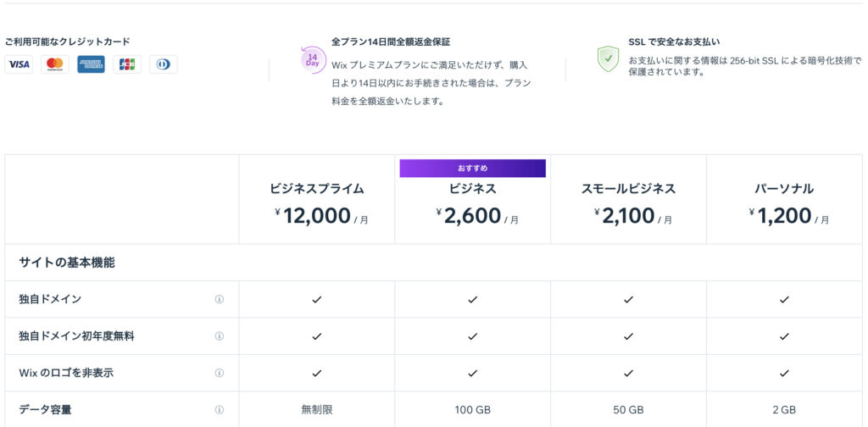Click the サイトの基本機能 section heading
The height and width of the screenshot is (427, 868).
(x=67, y=263)
